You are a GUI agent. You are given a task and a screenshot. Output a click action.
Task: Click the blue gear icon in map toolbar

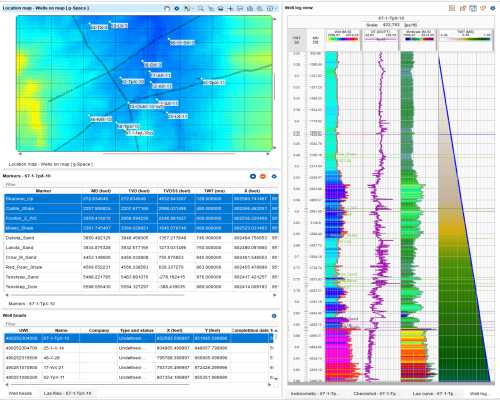[177, 8]
